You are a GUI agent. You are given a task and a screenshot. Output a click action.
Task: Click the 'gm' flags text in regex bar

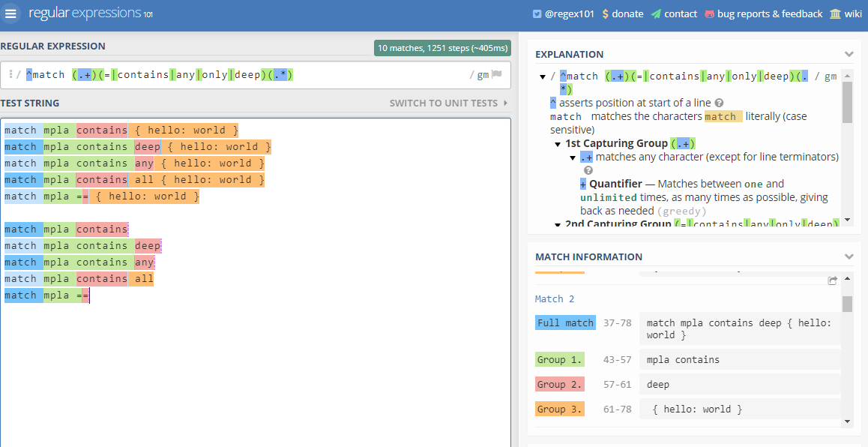(x=483, y=75)
